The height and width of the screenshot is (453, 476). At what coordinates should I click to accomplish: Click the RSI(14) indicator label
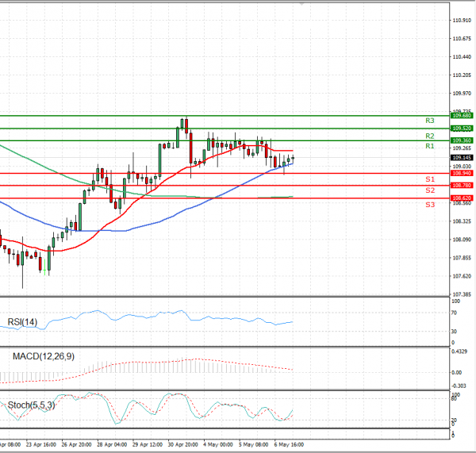pos(22,322)
